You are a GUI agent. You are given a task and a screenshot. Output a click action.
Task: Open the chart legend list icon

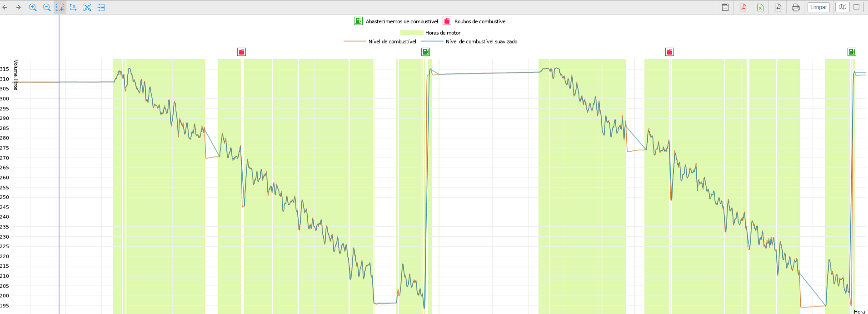(101, 7)
